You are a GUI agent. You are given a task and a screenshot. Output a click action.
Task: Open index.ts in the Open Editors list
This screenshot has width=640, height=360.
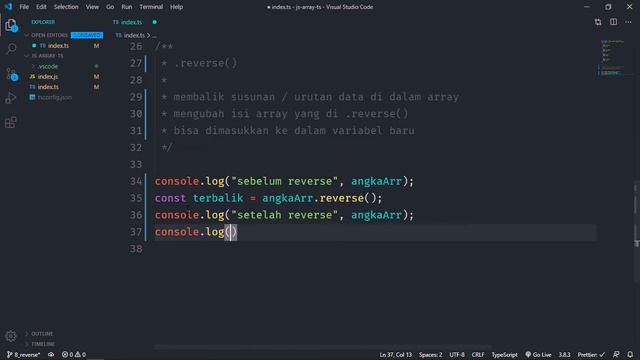tap(58, 46)
